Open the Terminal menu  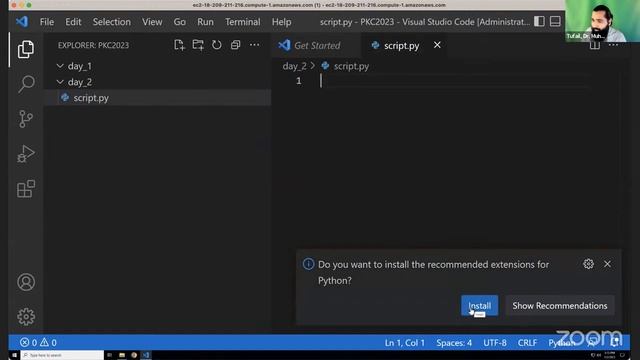[x=242, y=22]
